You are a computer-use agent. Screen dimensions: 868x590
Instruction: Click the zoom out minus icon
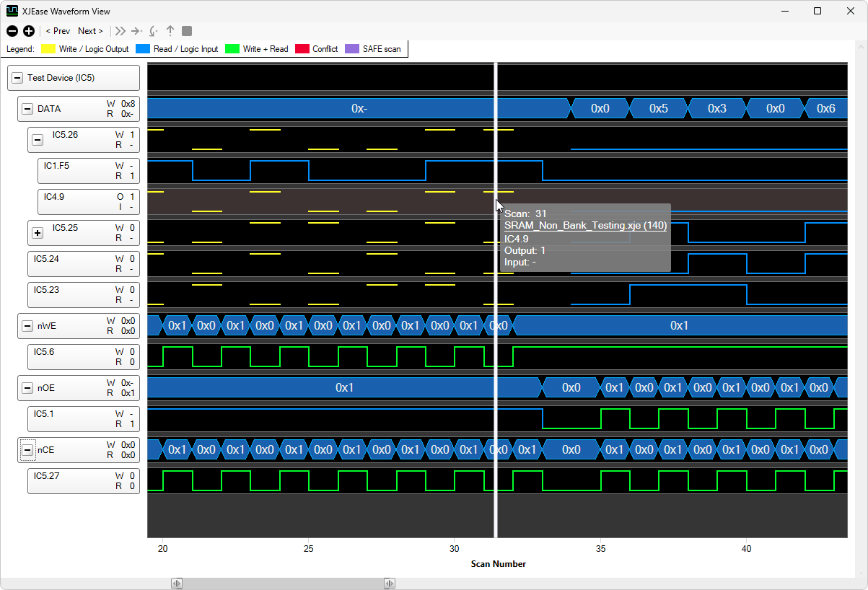(x=12, y=31)
